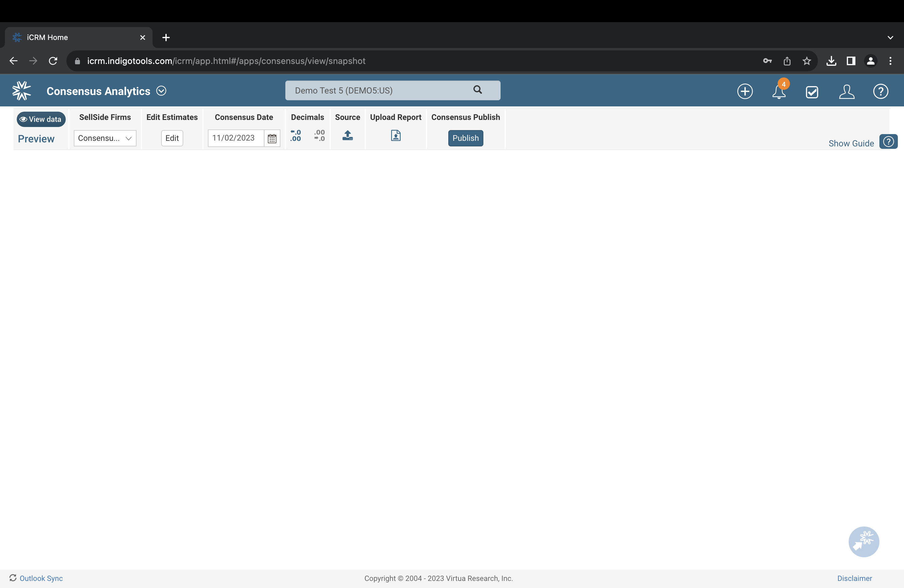Open the Chrome three-dot menu
This screenshot has height=588, width=904.
click(x=890, y=61)
